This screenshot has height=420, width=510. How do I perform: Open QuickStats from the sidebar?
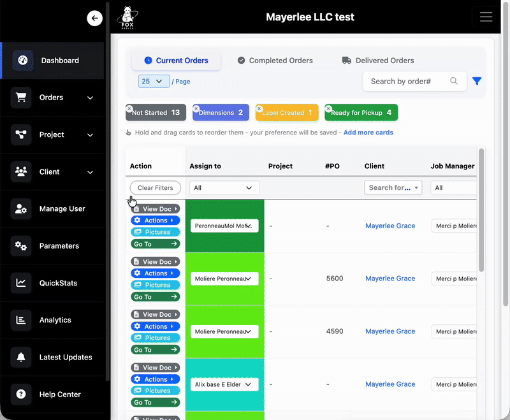point(21,282)
